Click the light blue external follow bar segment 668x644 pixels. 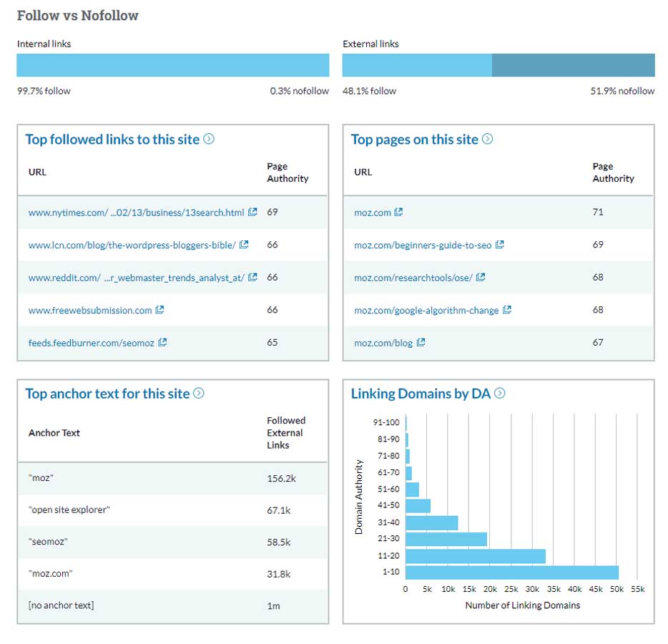417,65
